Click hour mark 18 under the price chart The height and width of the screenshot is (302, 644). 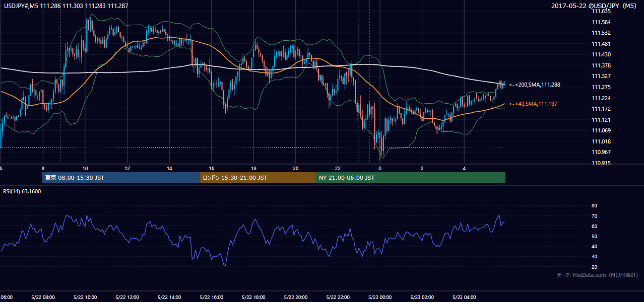click(254, 169)
